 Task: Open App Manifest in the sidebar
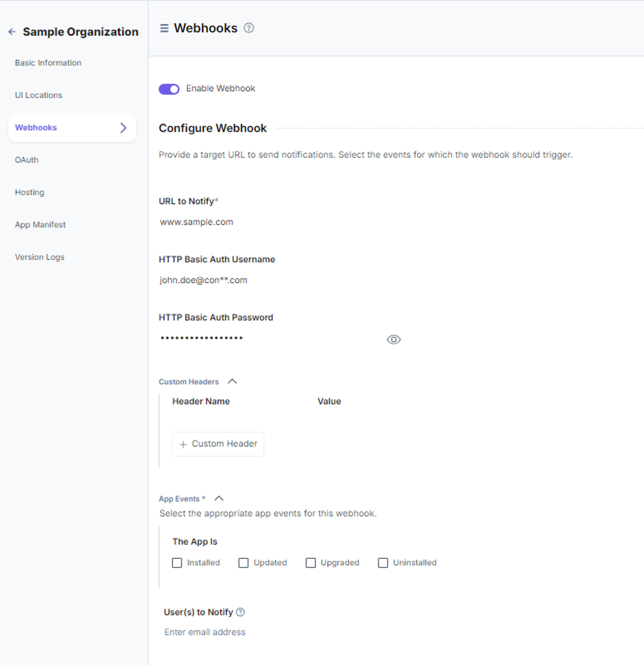40,225
